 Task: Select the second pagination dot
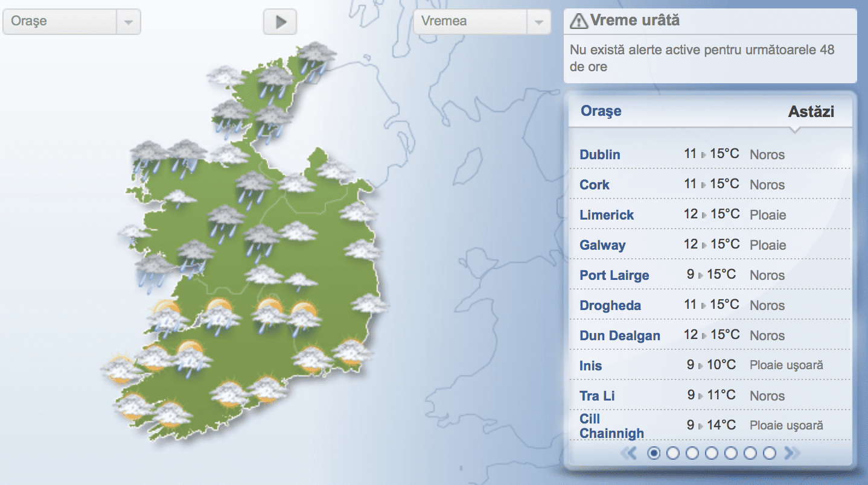[673, 453]
